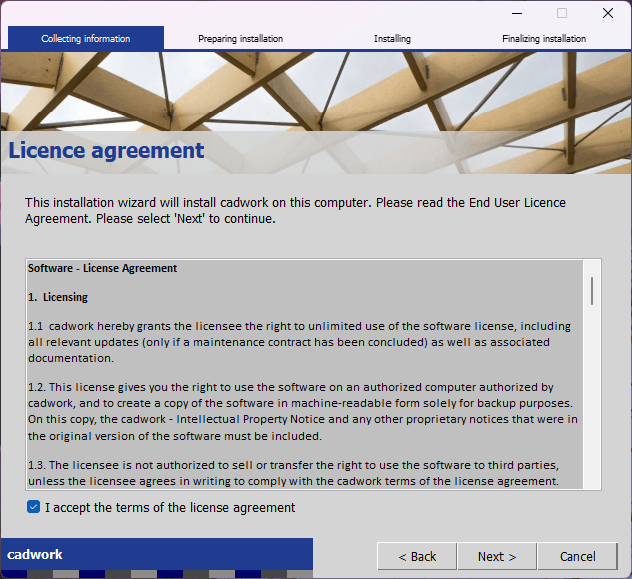Click clause 1.3 about third parties
Screen dimensions: 632x579
293,473
